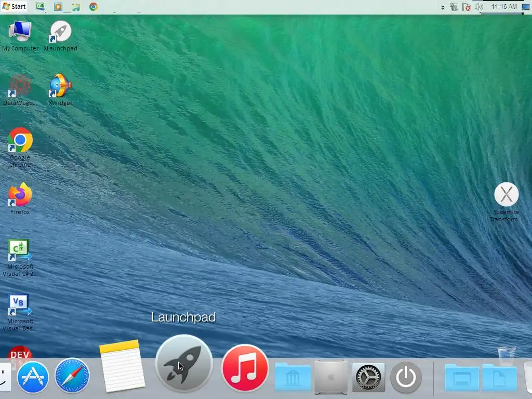Viewport: 532px width, 399px height.
Task: Open XLaunchpad desktop shortcut
Action: [60, 36]
